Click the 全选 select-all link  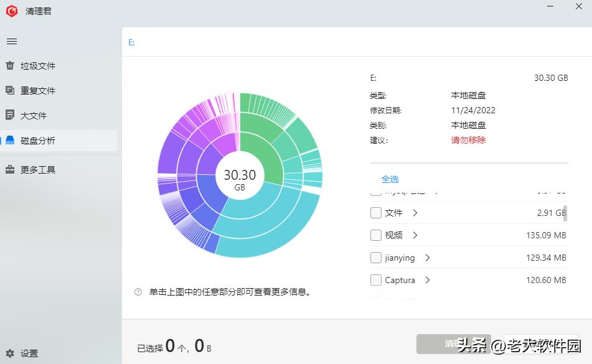click(x=390, y=179)
